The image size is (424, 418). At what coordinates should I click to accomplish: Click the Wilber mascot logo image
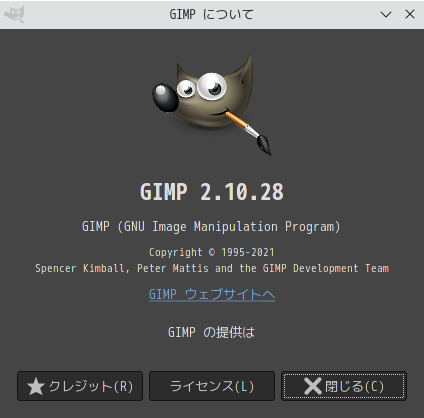pos(212,104)
